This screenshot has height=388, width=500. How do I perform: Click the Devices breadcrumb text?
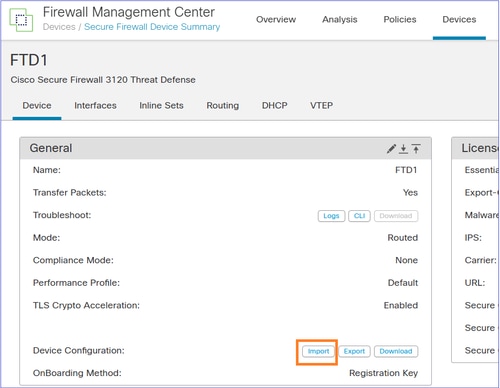[x=59, y=27]
